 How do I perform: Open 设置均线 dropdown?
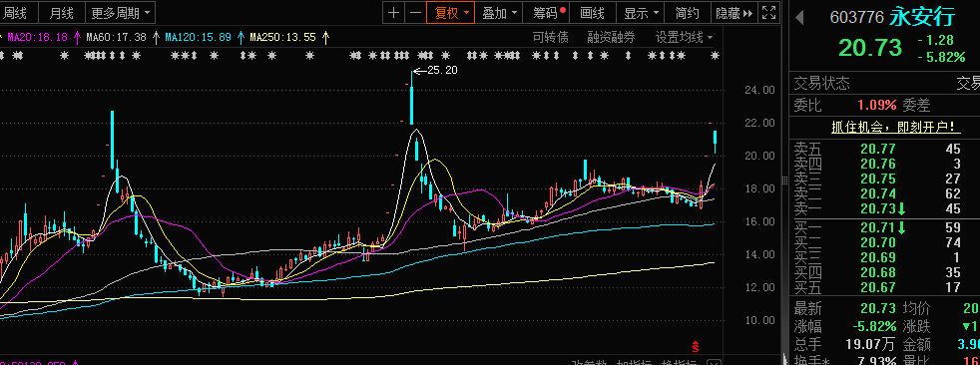[684, 38]
